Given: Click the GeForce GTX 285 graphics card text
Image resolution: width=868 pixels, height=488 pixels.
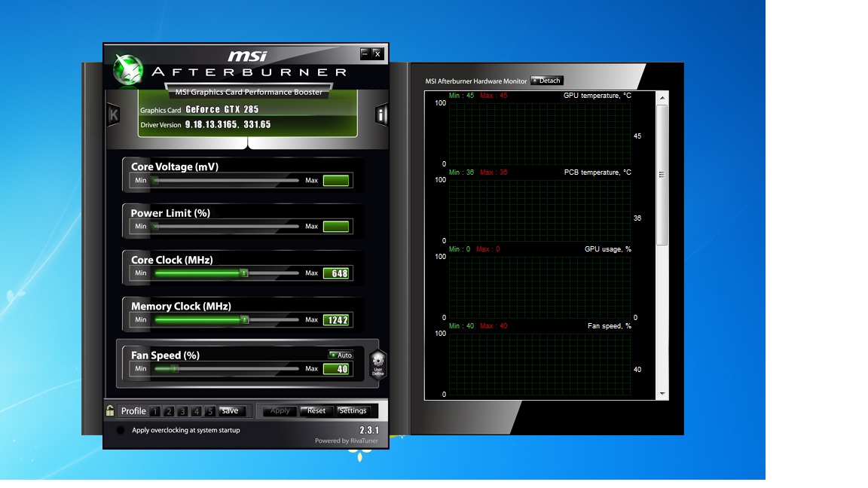Looking at the screenshot, I should click(222, 109).
